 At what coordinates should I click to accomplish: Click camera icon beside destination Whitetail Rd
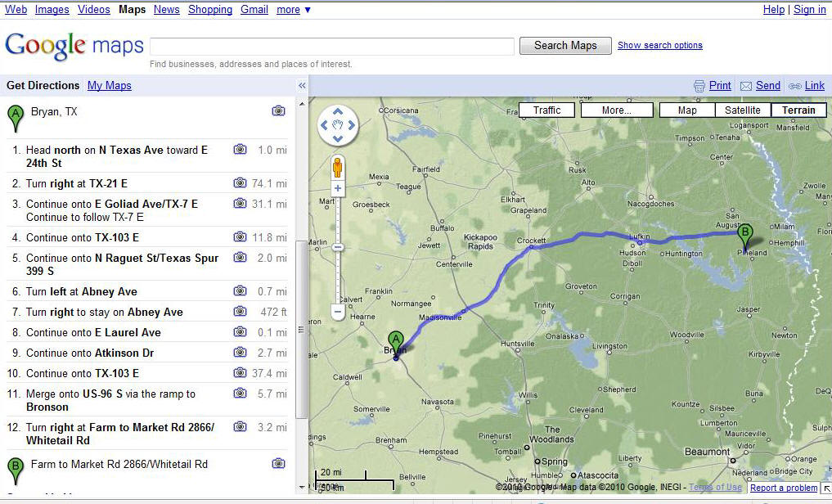[279, 464]
